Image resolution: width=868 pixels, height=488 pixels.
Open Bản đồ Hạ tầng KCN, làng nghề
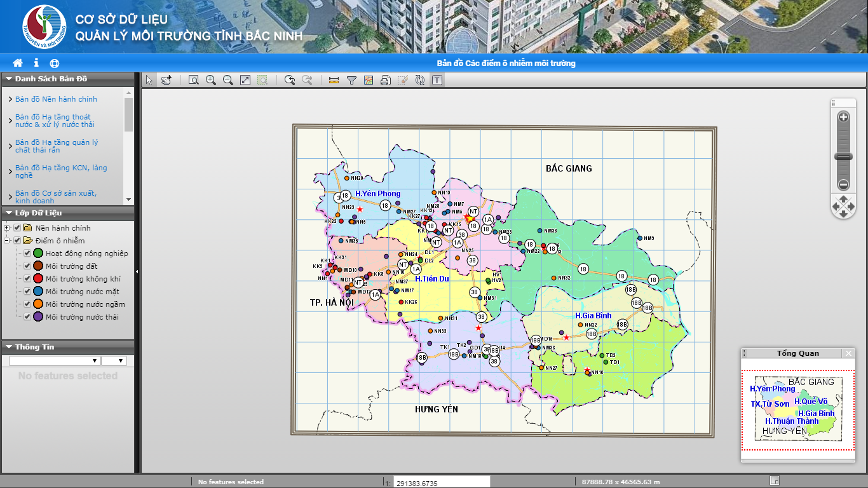61,172
